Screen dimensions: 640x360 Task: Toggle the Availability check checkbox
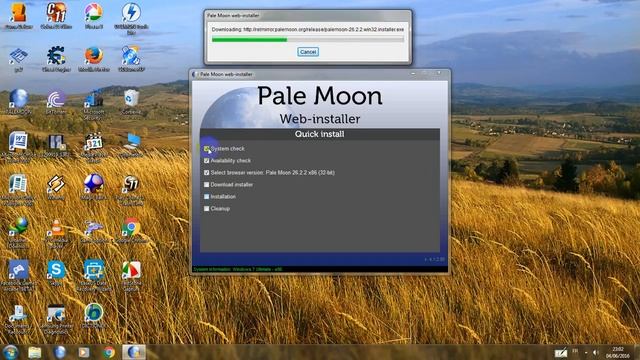(207, 161)
